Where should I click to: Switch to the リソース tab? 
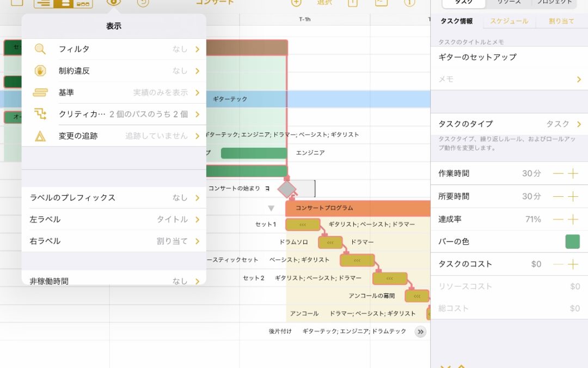[509, 3]
